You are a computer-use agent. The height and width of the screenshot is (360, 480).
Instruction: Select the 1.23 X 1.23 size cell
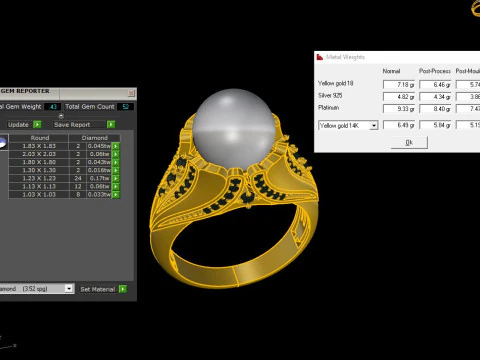(39, 178)
